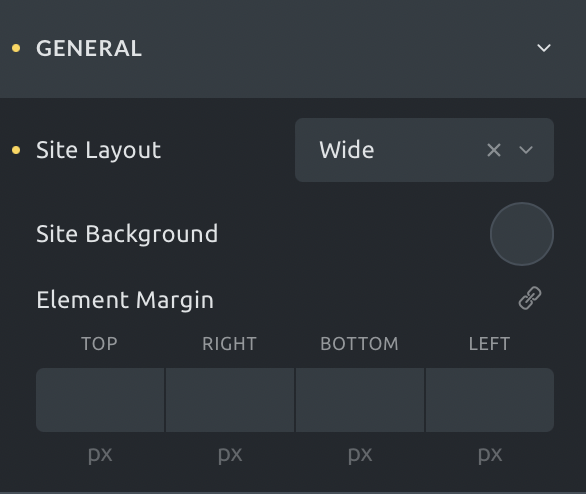Click the yellow dot beside Site Layout
Screen dimensions: 586x494
(x=16, y=150)
